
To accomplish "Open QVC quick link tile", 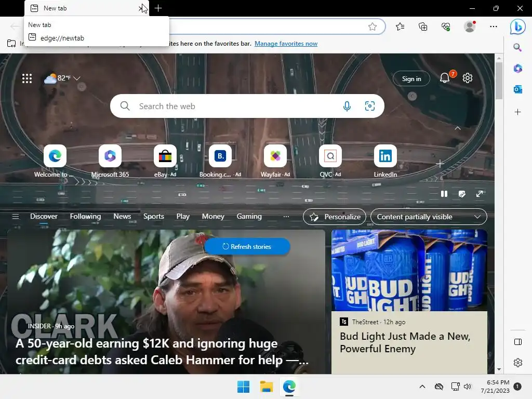I will (330, 156).
